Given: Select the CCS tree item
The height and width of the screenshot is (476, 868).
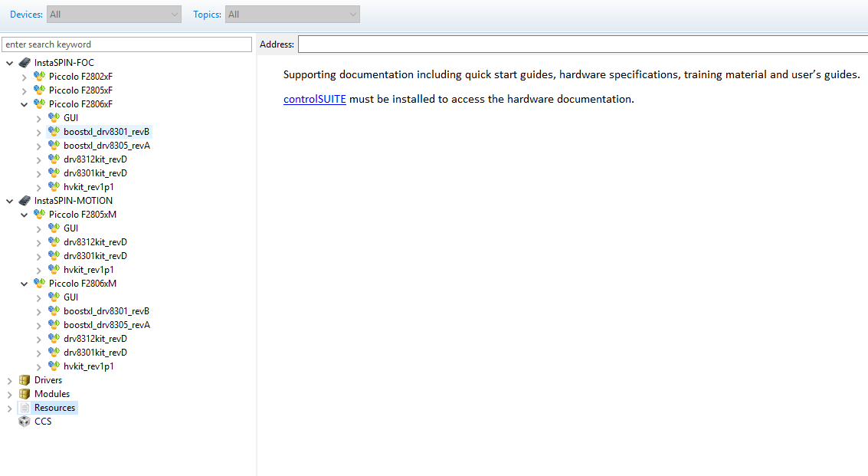Looking at the screenshot, I should [43, 422].
